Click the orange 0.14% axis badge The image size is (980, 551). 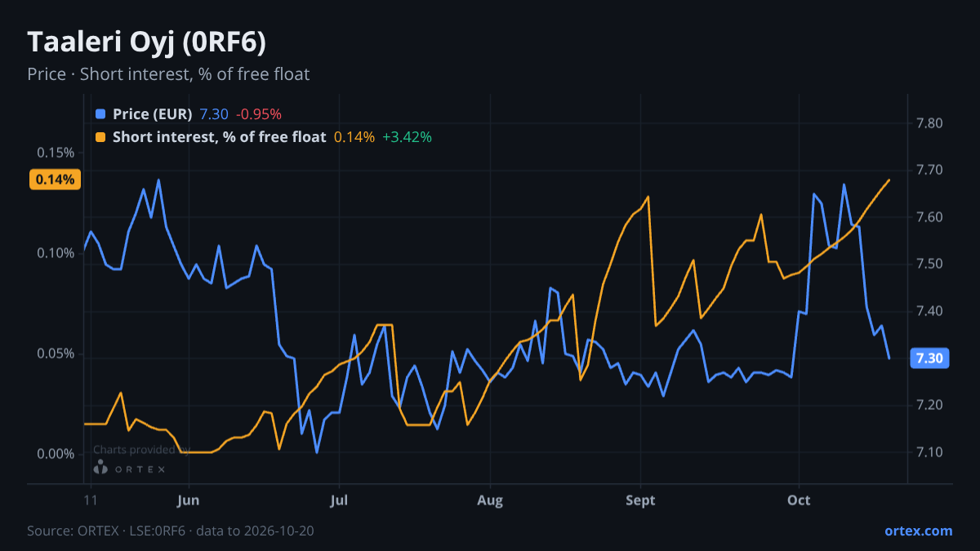pyautogui.click(x=56, y=180)
